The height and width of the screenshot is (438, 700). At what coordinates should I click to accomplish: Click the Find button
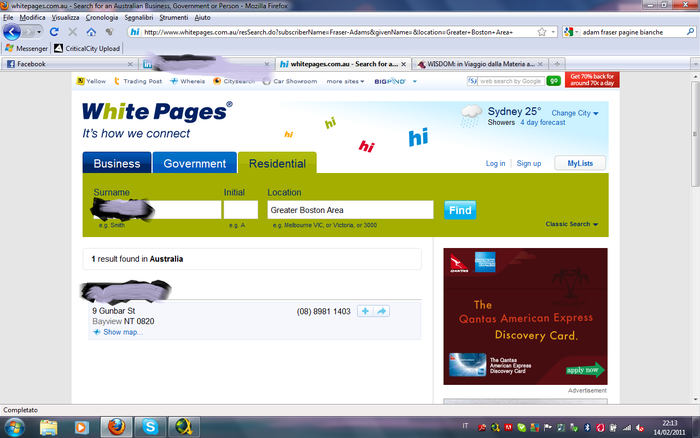click(460, 210)
